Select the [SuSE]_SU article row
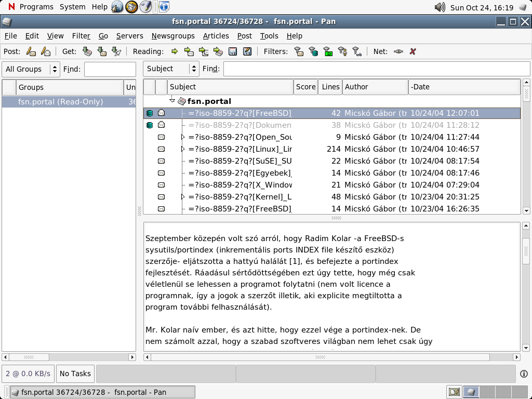Viewport: 532px width, 399px height. tap(332, 161)
